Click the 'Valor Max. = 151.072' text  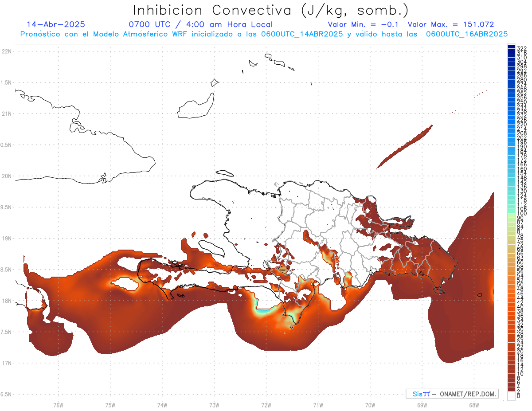tap(451, 24)
